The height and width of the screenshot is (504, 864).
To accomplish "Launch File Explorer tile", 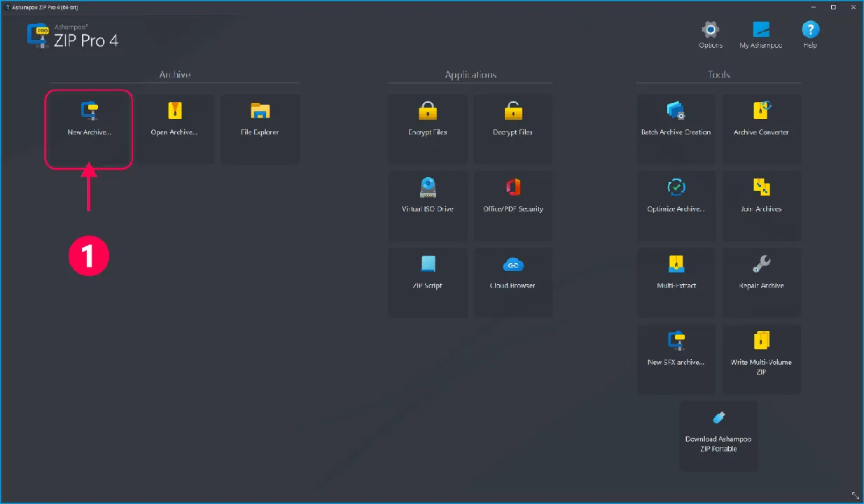I will click(260, 129).
